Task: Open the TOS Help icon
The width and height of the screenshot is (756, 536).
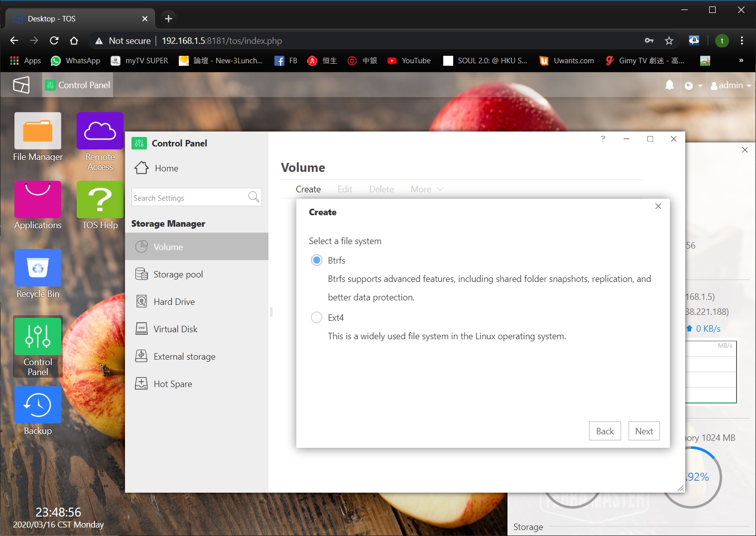Action: point(100,200)
